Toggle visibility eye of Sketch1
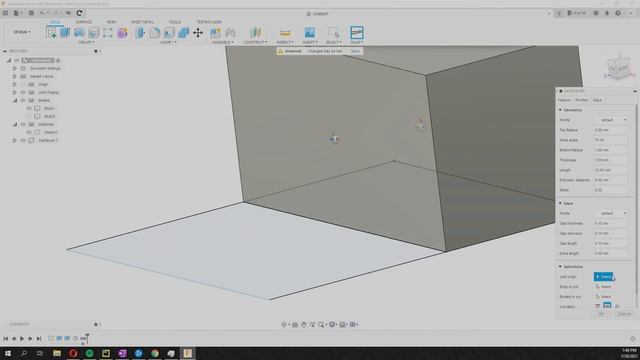640x360 pixels. click(x=29, y=132)
